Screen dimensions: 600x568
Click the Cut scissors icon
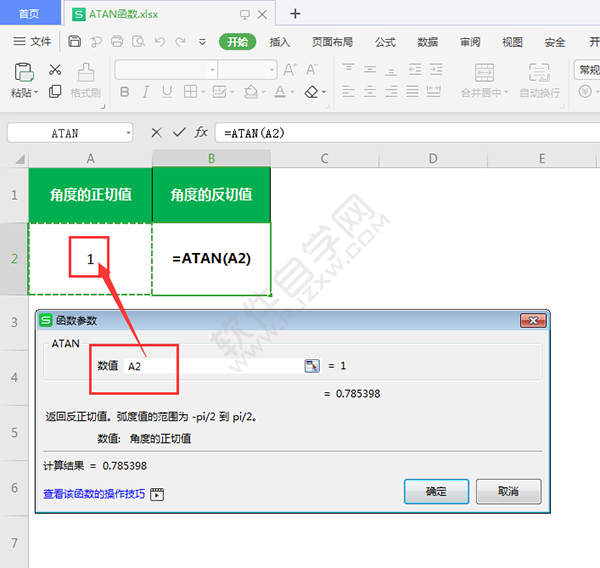click(x=55, y=70)
